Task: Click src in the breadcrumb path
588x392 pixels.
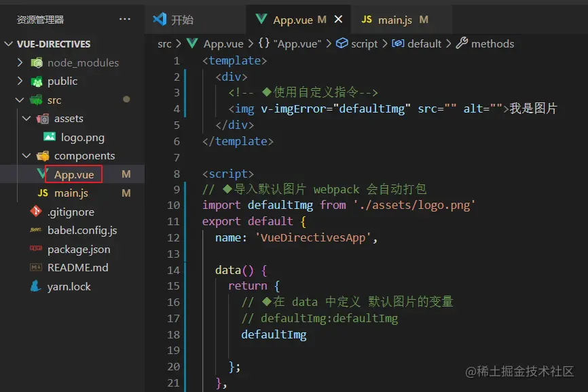Action: coord(164,44)
